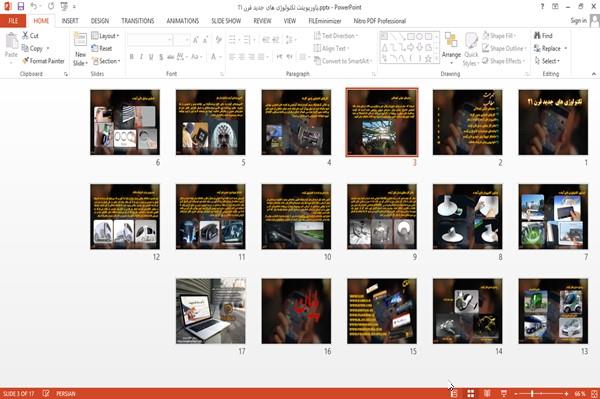The width and height of the screenshot is (600, 399).
Task: Click Sign in link
Action: (578, 21)
